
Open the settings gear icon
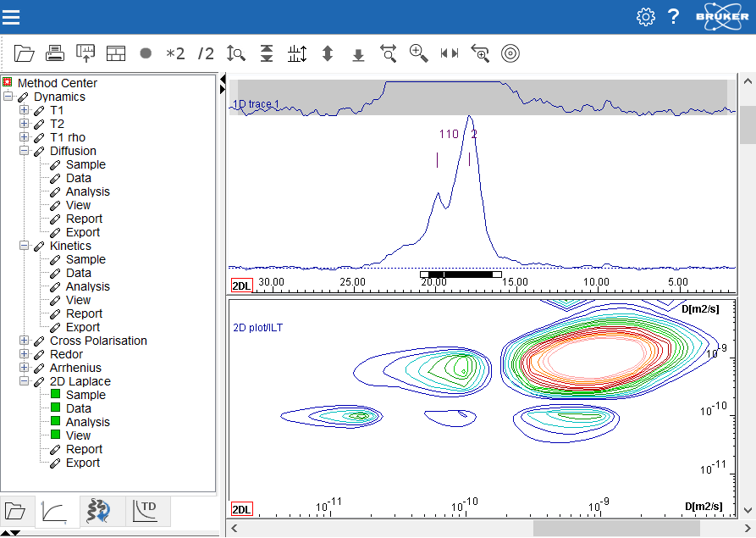646,17
